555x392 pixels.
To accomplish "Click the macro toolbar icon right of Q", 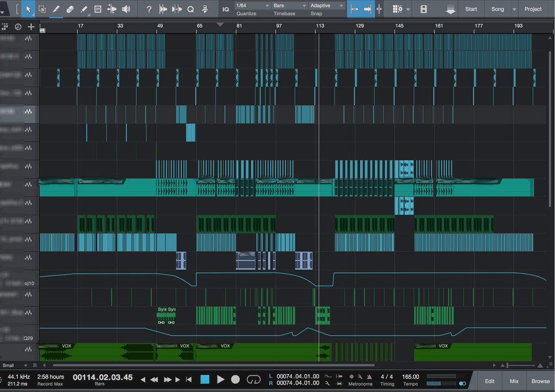I will [x=204, y=9].
